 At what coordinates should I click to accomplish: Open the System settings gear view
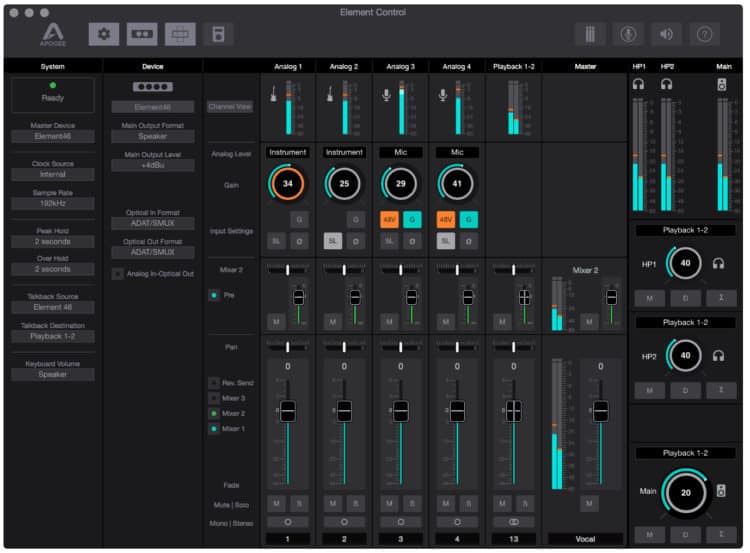[x=104, y=34]
